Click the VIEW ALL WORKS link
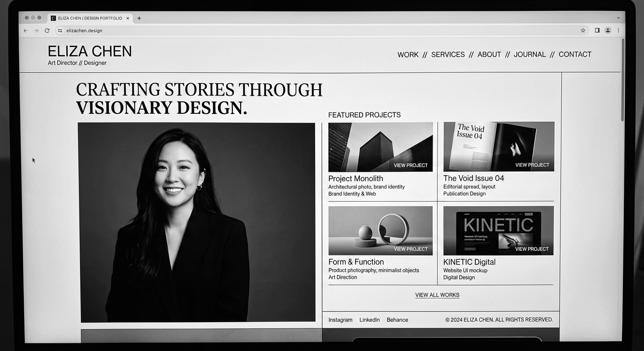644x351 pixels. (x=437, y=295)
